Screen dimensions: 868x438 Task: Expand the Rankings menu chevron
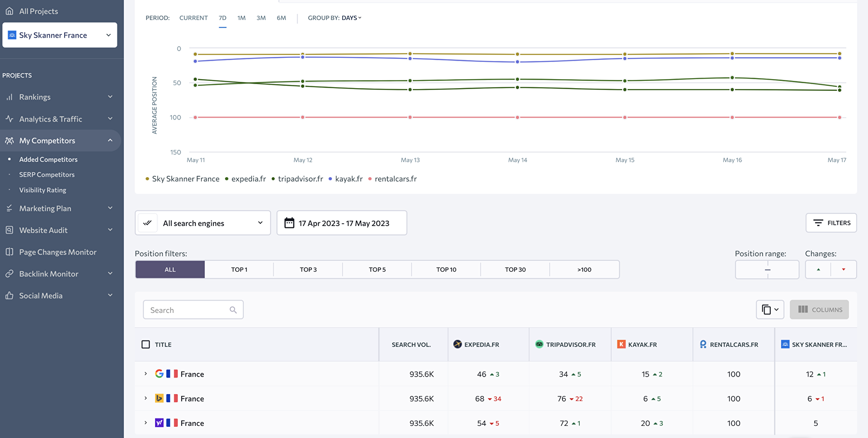(x=110, y=97)
